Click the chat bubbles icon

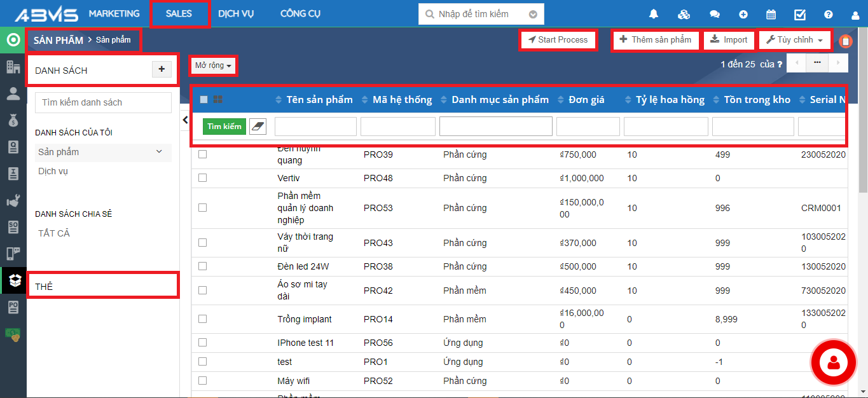point(715,14)
